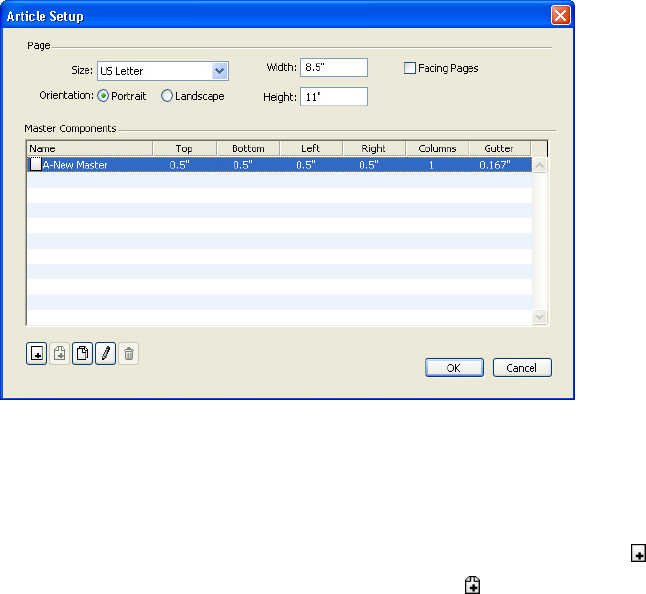646x594 pixels.
Task: Click the Left column header
Action: [311, 148]
